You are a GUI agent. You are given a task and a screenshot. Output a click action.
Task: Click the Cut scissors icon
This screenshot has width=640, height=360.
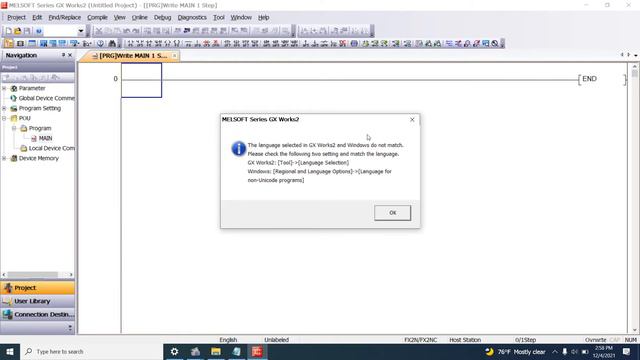point(99,31)
